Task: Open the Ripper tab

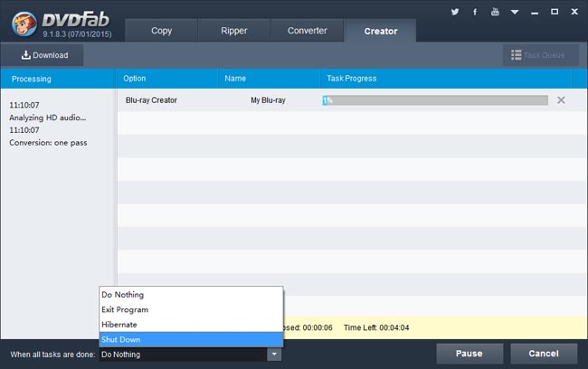Action: click(x=233, y=31)
